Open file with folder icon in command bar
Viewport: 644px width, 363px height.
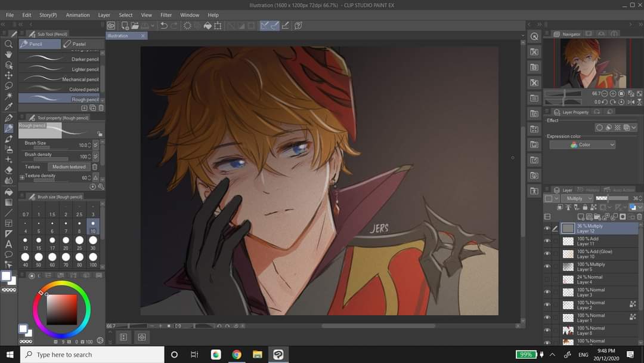click(135, 26)
